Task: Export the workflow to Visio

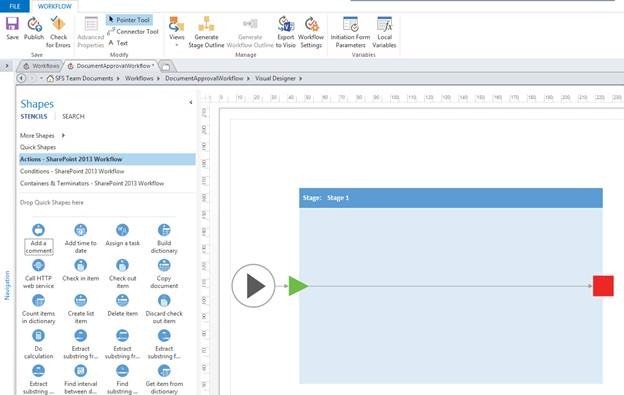Action: click(x=286, y=32)
